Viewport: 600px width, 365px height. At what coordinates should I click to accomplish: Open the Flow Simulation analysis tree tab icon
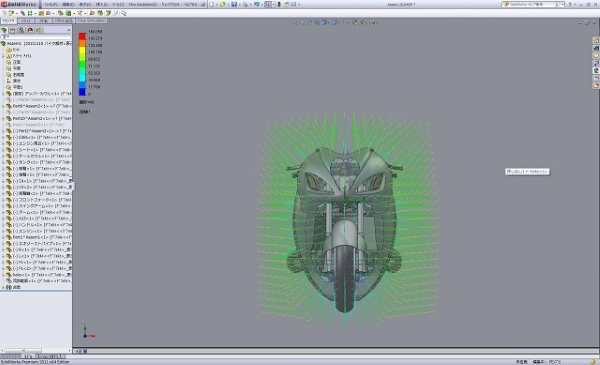[39, 30]
